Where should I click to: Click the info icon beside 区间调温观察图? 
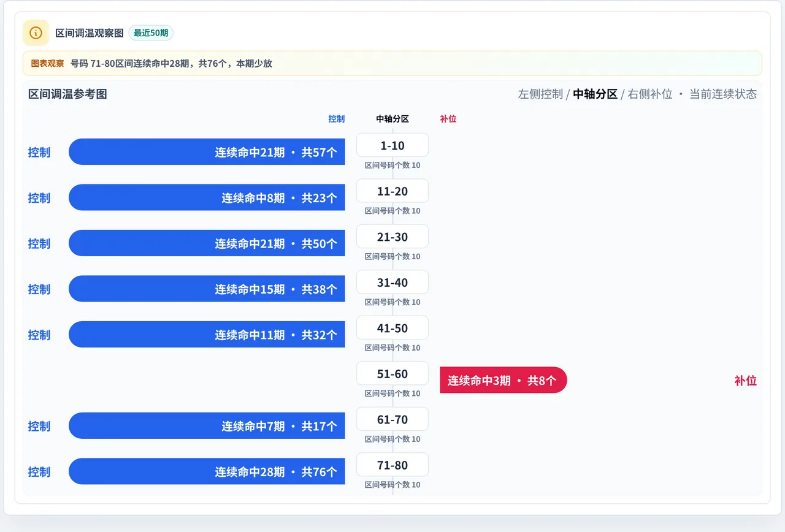point(36,32)
